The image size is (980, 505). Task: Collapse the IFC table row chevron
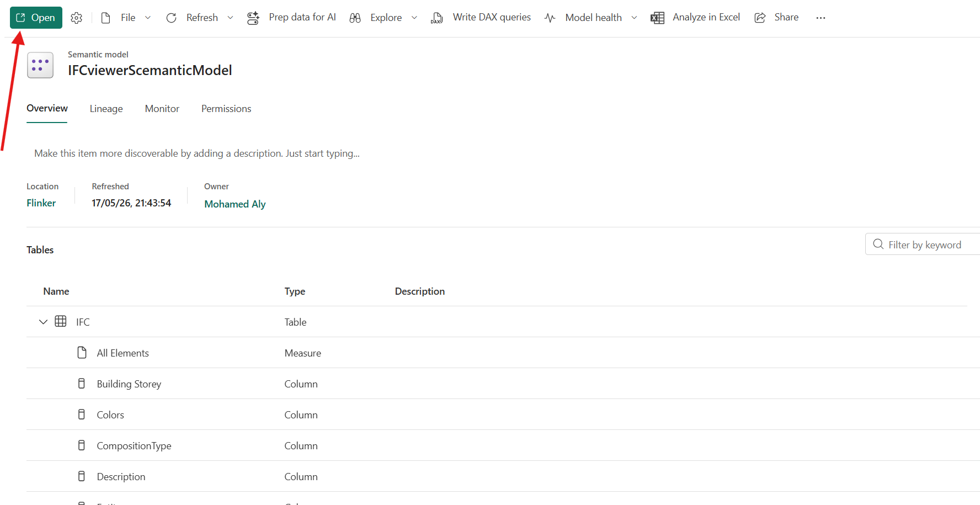[43, 322]
